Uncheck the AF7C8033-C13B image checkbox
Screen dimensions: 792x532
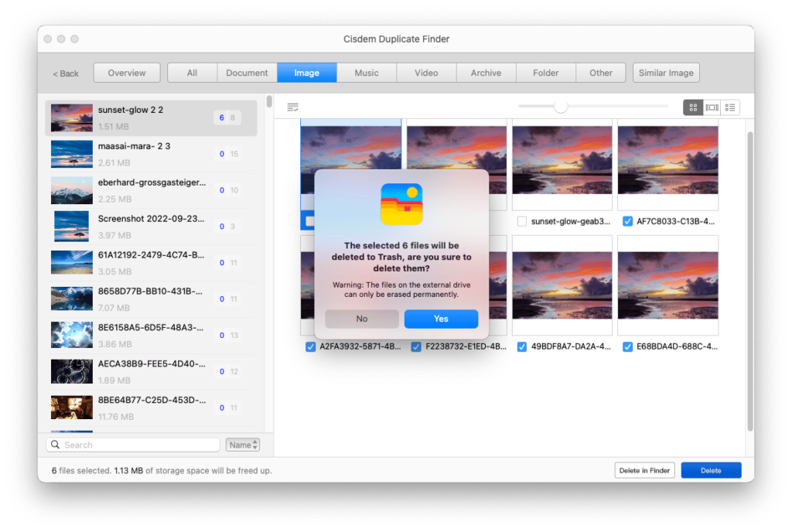pos(627,220)
